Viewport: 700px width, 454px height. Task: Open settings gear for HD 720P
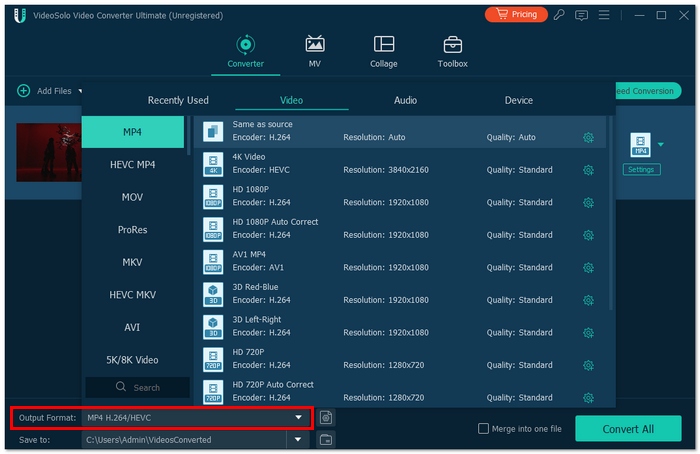[x=588, y=366]
